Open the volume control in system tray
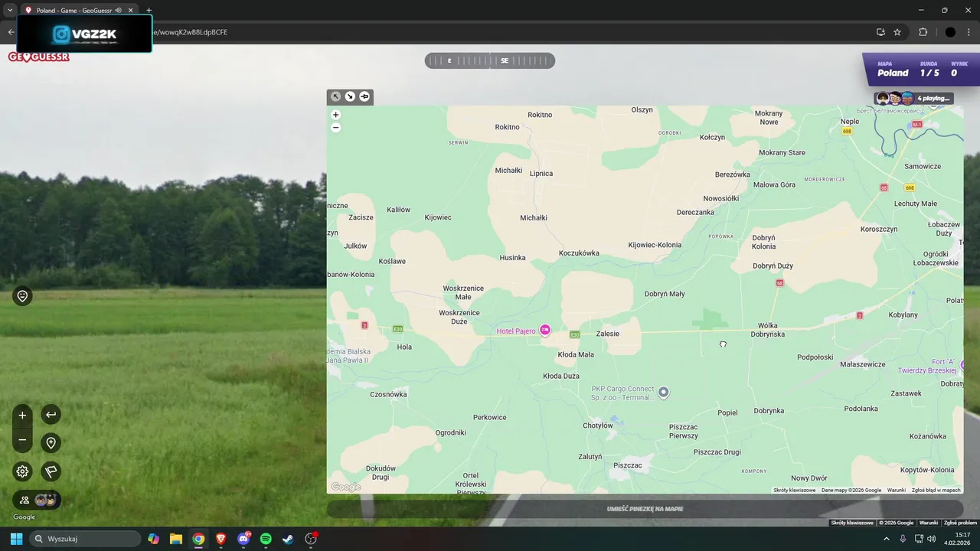Viewport: 980px width, 551px height. 931,539
